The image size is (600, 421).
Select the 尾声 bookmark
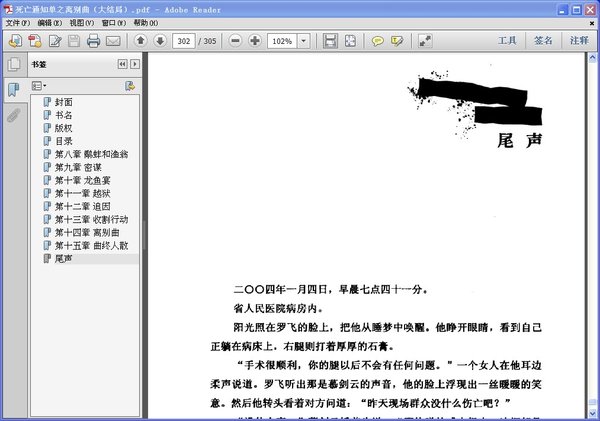(x=64, y=258)
